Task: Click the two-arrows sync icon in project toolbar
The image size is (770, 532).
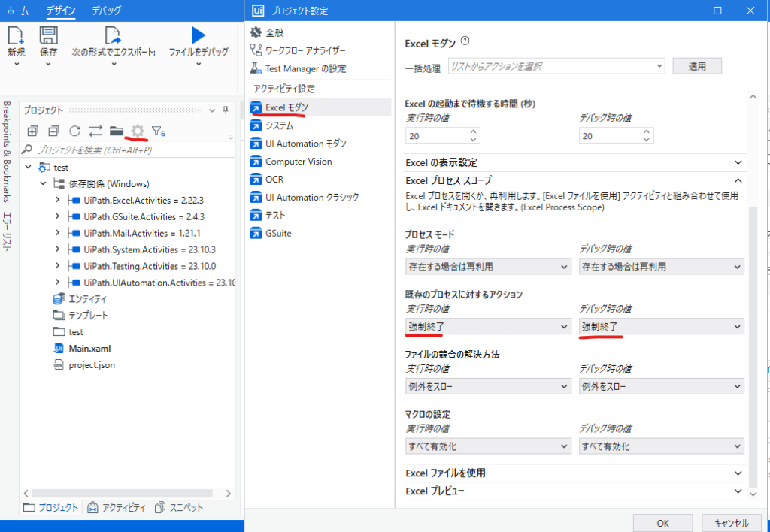Action: [x=95, y=131]
